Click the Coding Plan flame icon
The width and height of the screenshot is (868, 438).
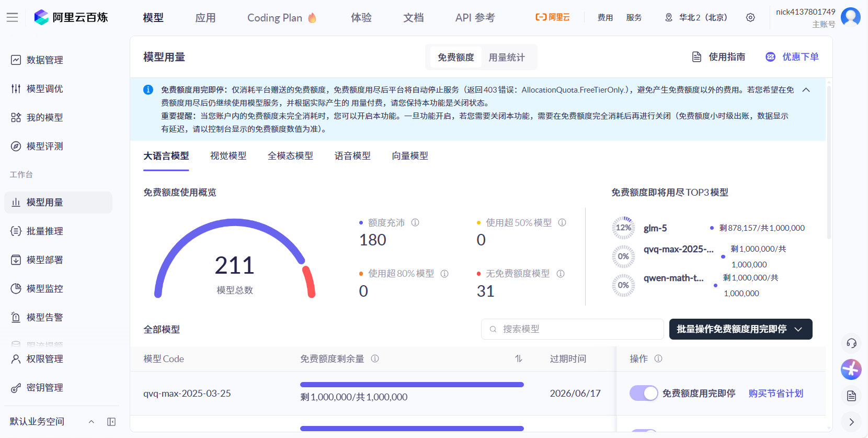[312, 17]
